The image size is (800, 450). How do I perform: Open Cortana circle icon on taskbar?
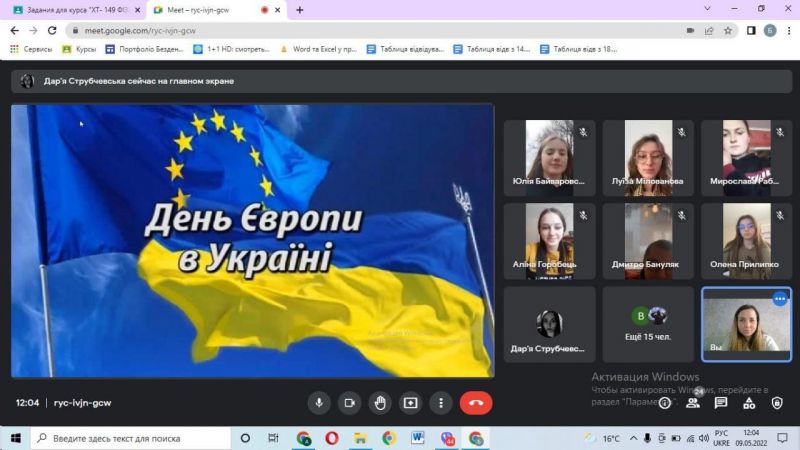245,438
